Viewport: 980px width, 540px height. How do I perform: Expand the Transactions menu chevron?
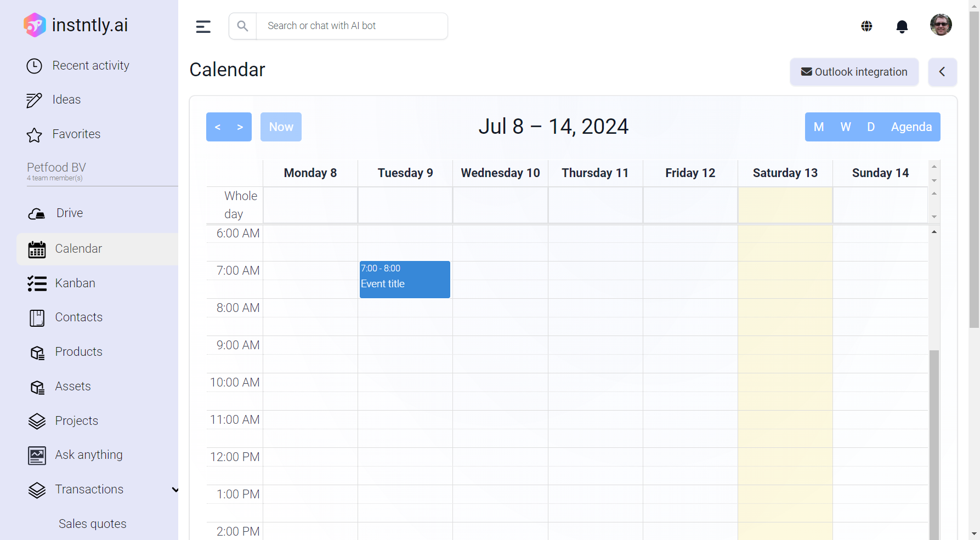coord(175,490)
